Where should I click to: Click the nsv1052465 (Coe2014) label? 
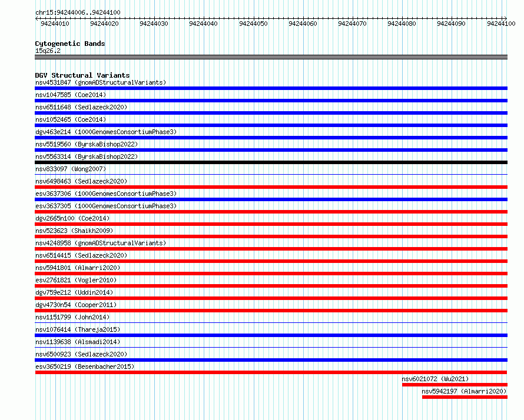[71, 119]
